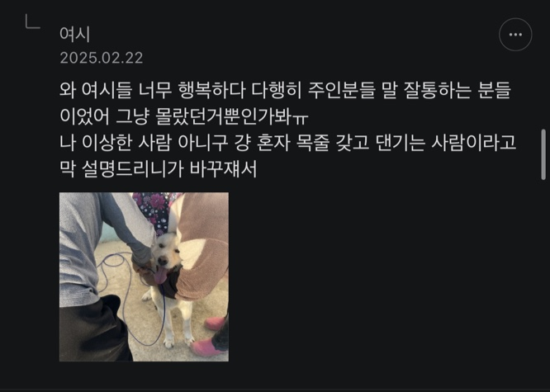
Task: Click the black pants in the photo
Action: [93, 331]
